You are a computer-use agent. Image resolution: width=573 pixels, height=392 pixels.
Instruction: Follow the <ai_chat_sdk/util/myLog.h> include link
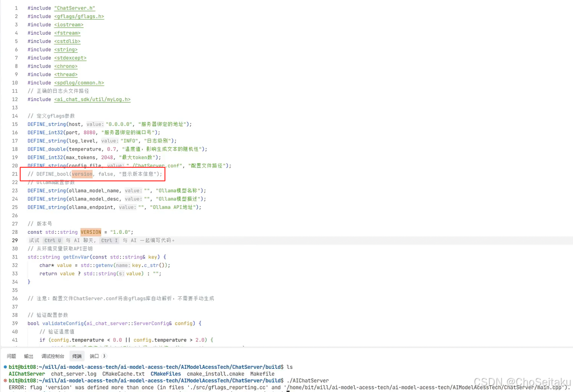92,99
